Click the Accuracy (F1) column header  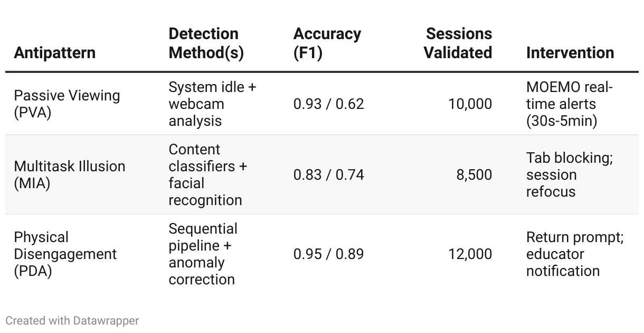point(327,43)
